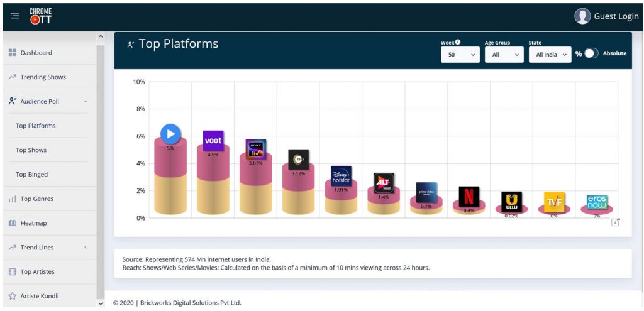
Task: Click the Eros Now logo
Action: click(597, 202)
